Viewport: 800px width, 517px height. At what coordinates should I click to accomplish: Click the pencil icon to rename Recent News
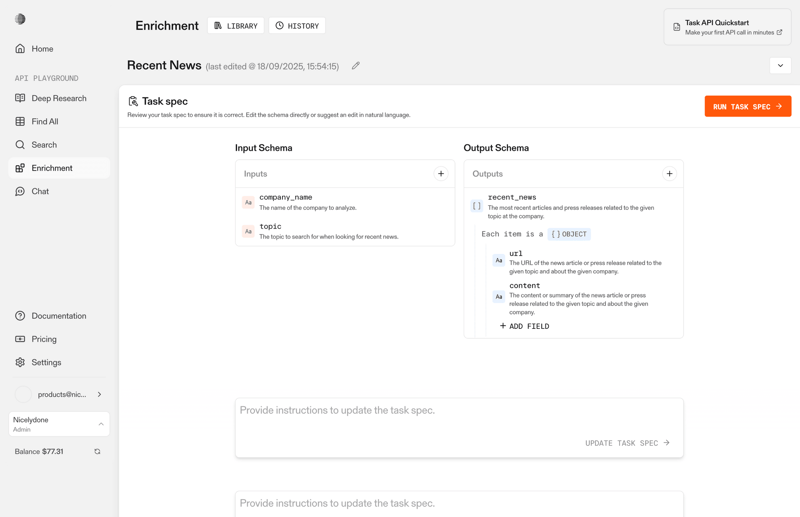click(x=356, y=66)
